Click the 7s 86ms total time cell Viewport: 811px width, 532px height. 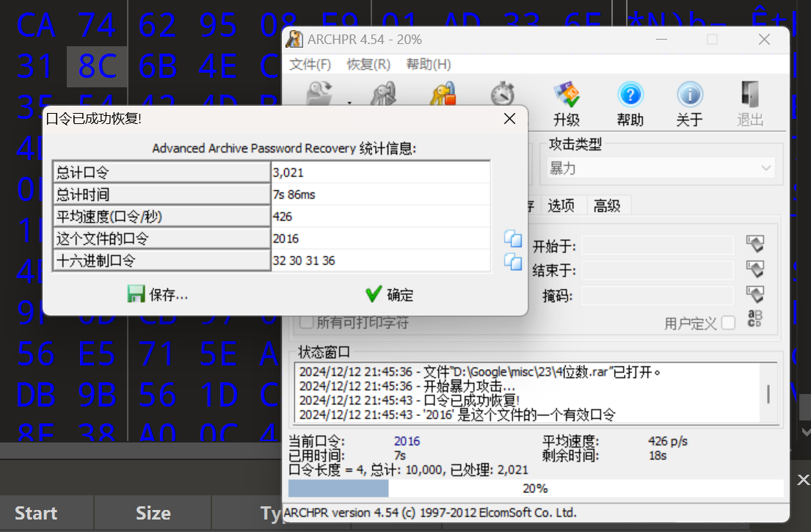(381, 194)
